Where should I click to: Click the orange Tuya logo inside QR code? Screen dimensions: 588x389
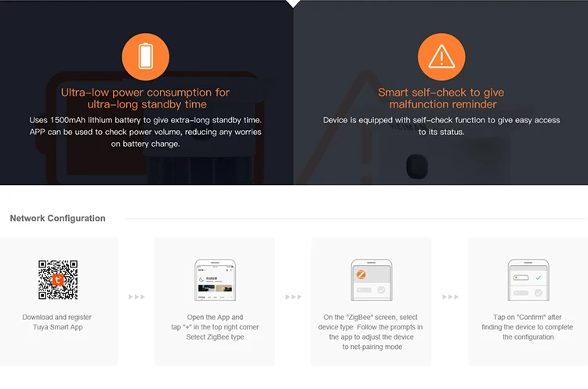58,280
